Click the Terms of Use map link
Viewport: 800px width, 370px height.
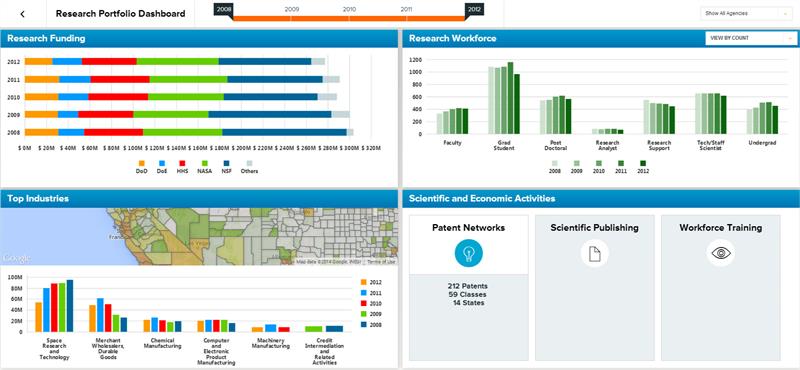click(381, 262)
